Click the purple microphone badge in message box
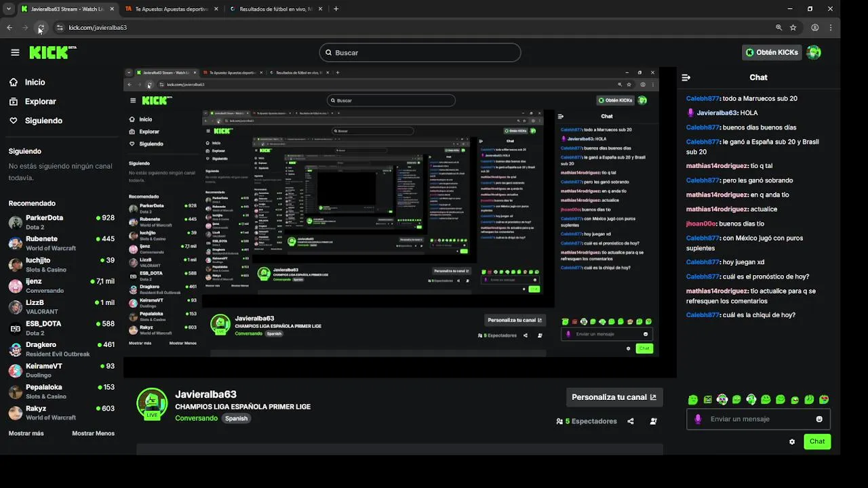Image resolution: width=868 pixels, height=488 pixels. tap(698, 419)
